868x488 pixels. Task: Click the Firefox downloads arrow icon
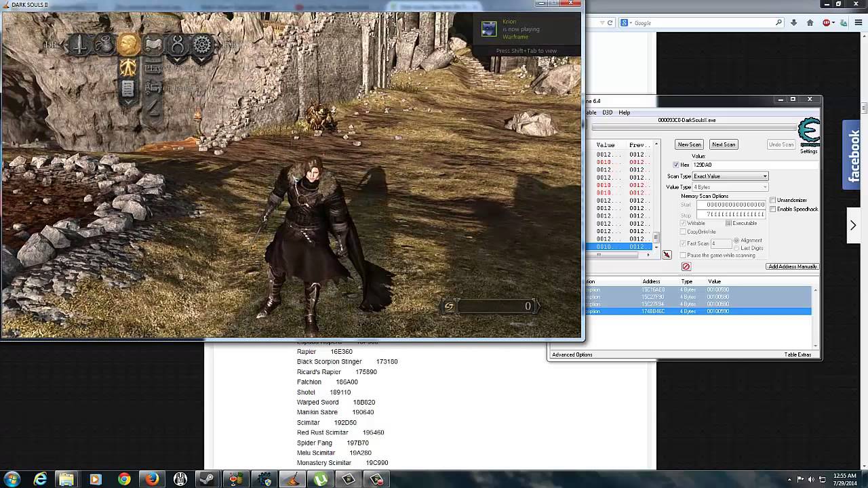coord(794,22)
